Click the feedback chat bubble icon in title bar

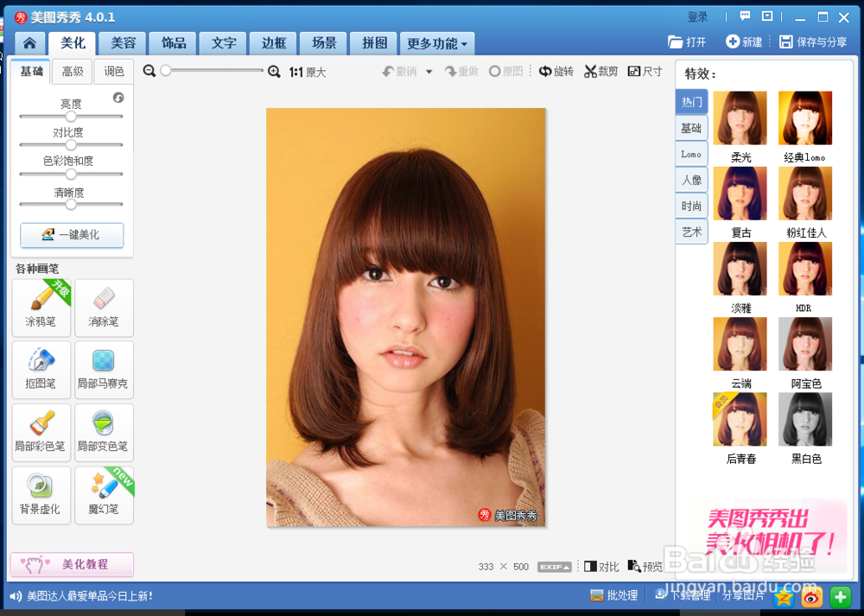point(745,16)
